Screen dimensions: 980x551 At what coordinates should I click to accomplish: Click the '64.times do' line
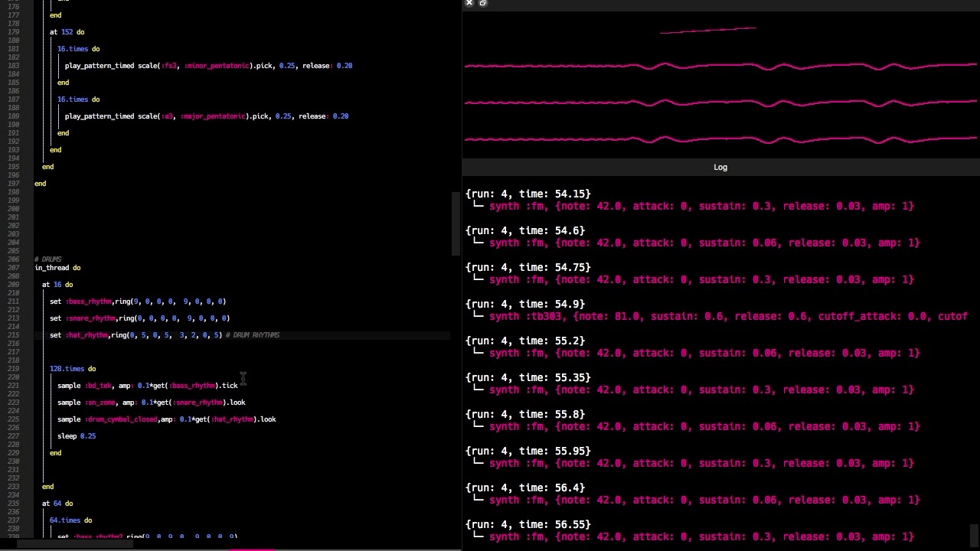[x=70, y=520]
